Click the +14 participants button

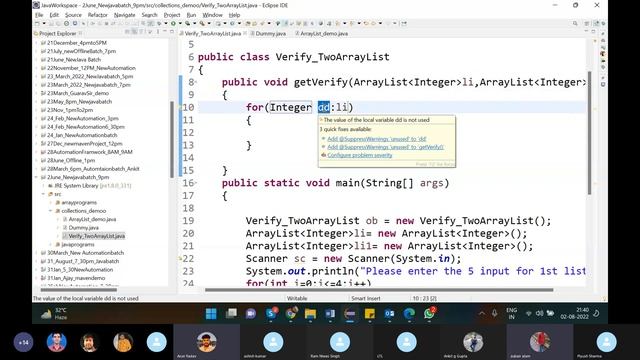pos(23,342)
